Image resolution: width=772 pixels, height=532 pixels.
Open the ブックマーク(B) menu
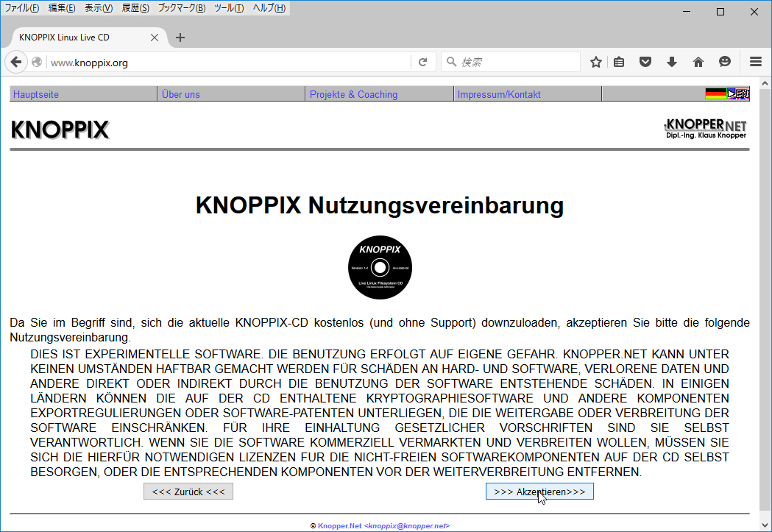[182, 8]
